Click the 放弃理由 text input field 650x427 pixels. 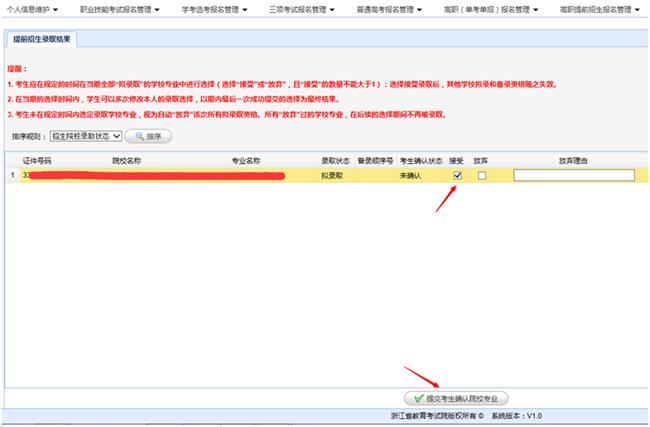573,175
